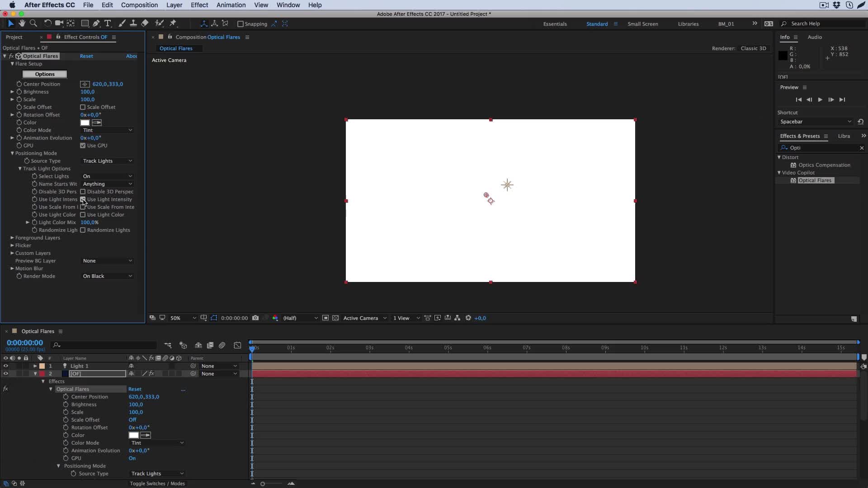
Task: Expand the Flicker group
Action: (x=12, y=245)
